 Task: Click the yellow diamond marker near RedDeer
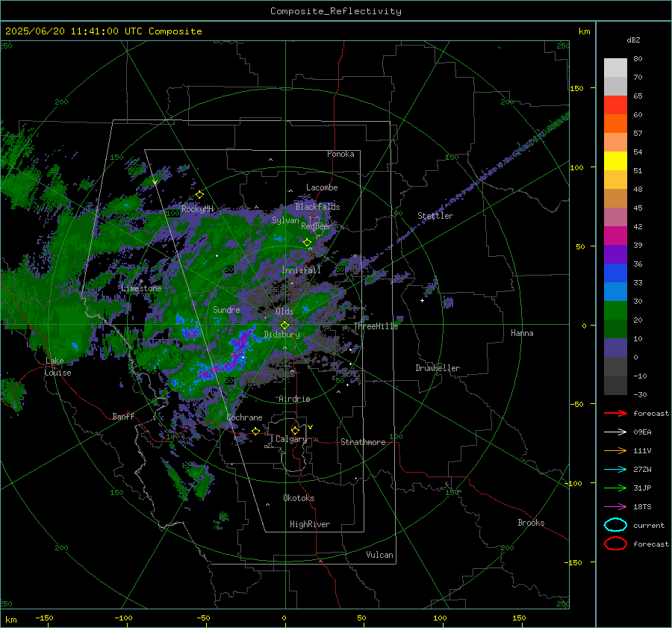[308, 243]
